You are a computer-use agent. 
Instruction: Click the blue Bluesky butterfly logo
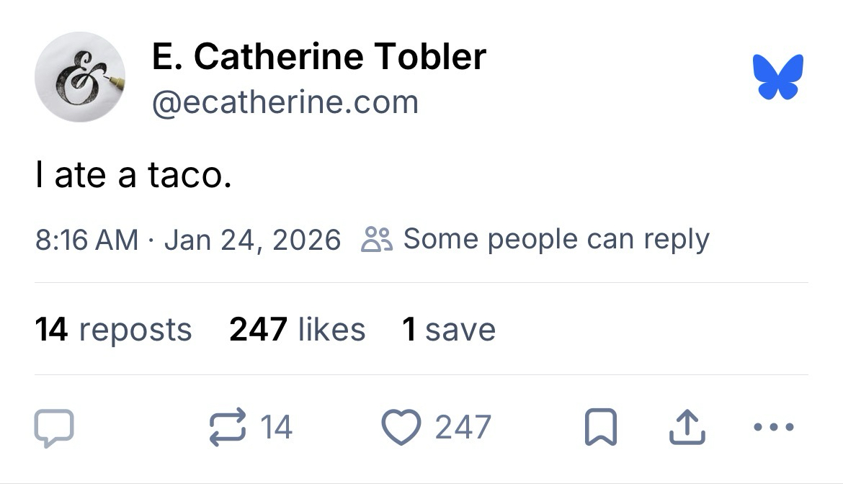tap(777, 76)
